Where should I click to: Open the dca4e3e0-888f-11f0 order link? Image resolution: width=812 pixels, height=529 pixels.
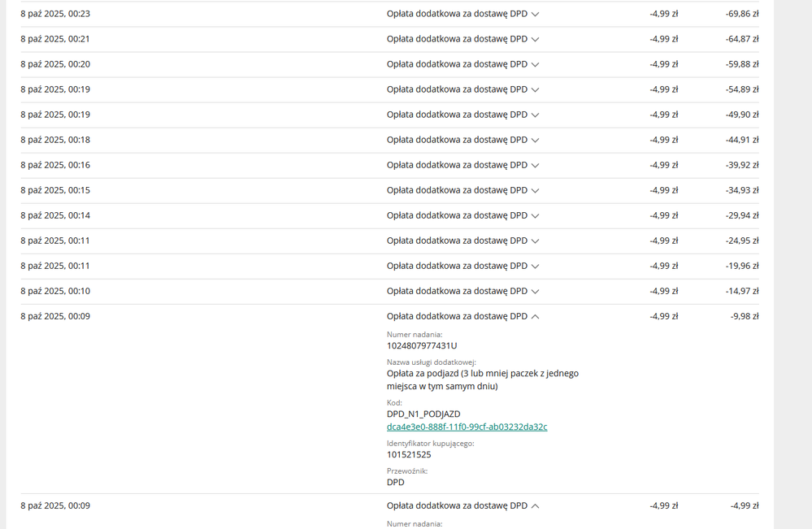pyautogui.click(x=467, y=427)
